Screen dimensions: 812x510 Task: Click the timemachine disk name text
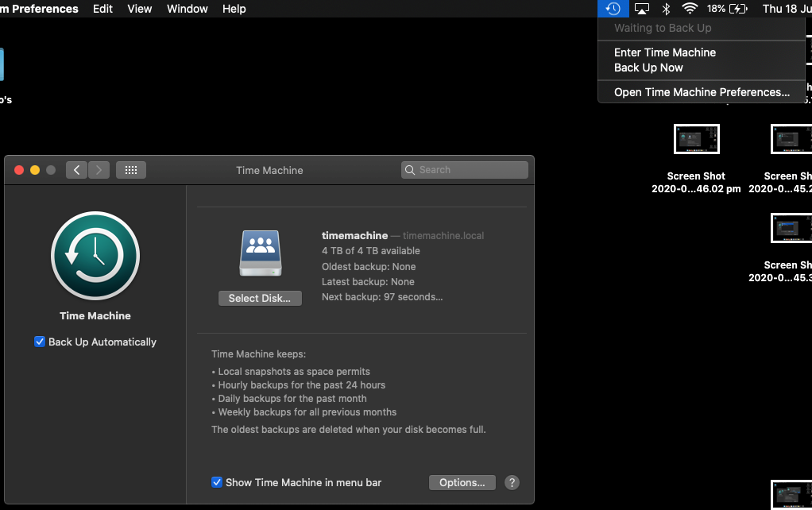[x=354, y=236]
